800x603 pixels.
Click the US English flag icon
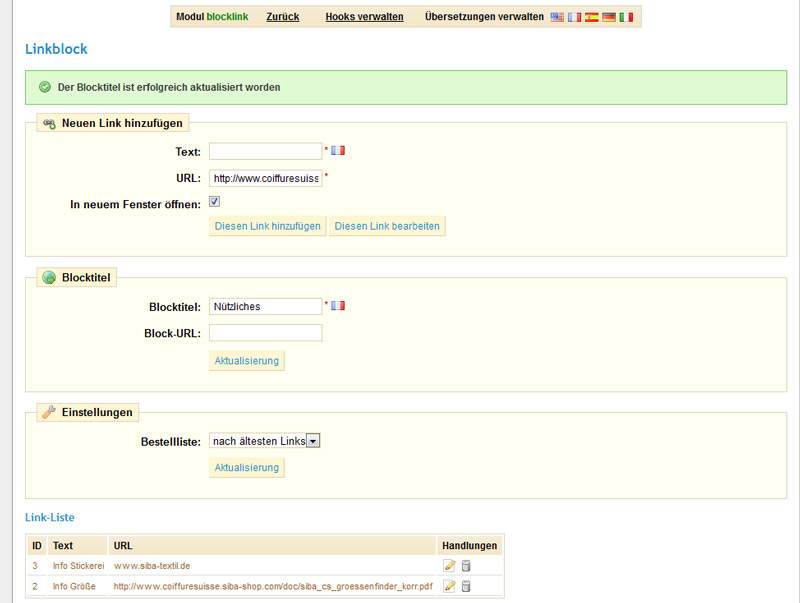(557, 17)
